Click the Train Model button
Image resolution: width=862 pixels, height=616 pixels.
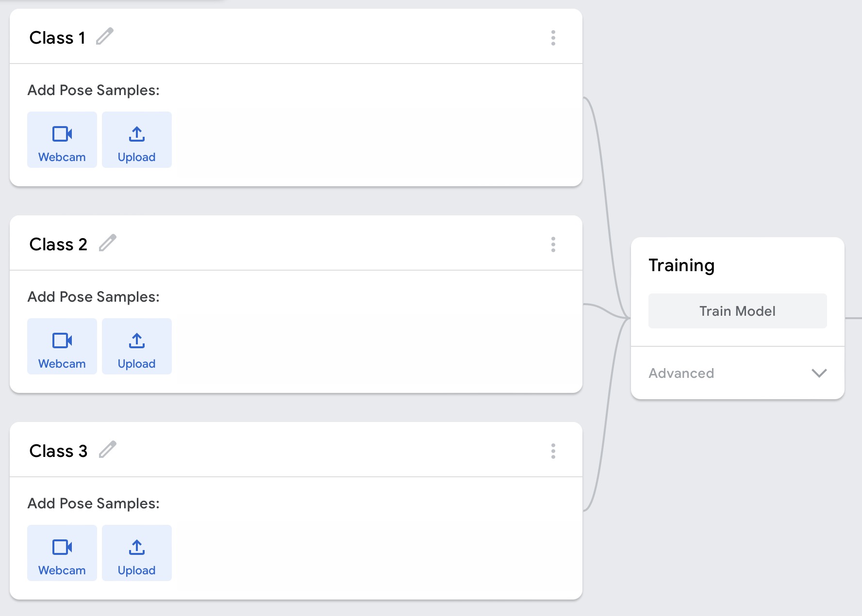pyautogui.click(x=737, y=311)
